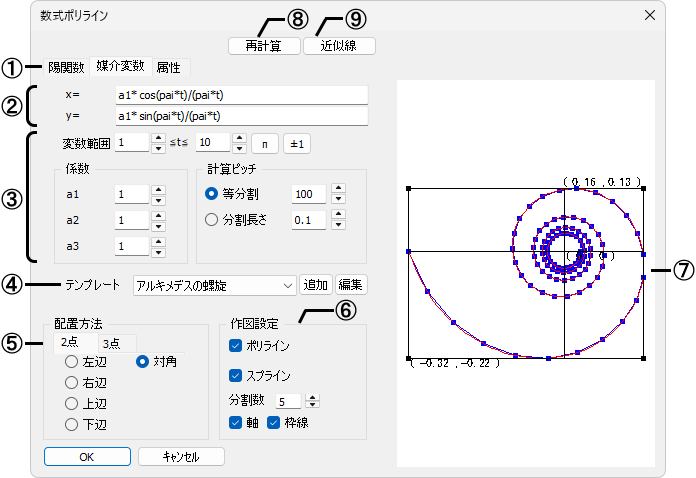This screenshot has height=478, width=696.
Task: Click the キャンセル button
Action: [x=181, y=457]
